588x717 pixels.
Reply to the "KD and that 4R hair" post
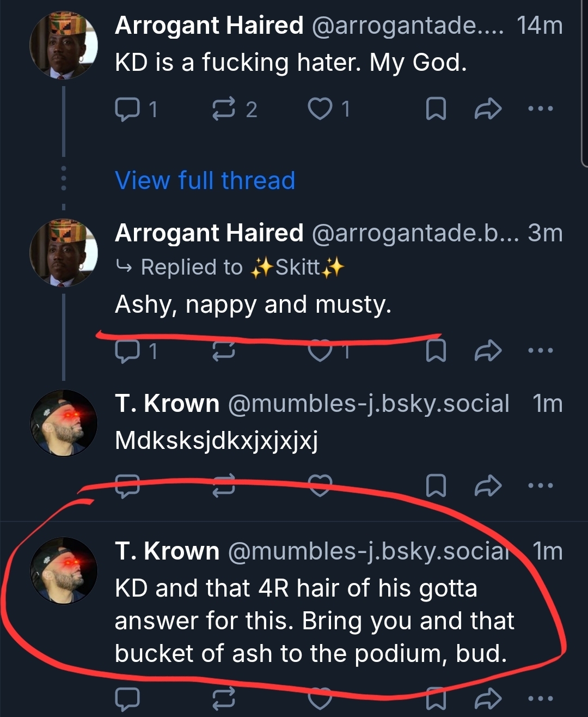(127, 698)
